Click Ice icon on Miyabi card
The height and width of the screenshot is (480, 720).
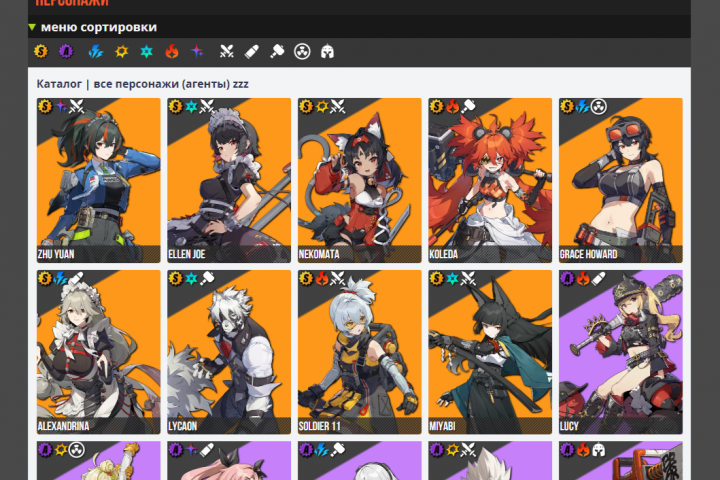452,278
